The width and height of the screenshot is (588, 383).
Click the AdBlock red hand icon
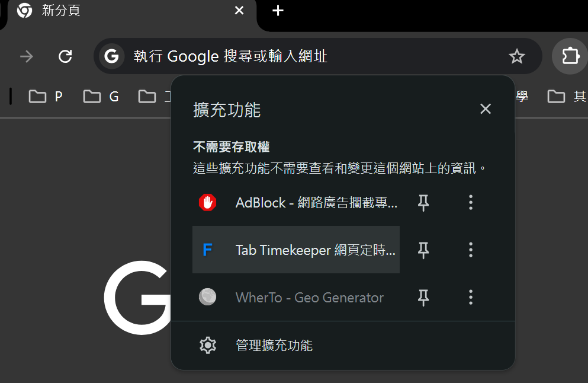point(207,203)
